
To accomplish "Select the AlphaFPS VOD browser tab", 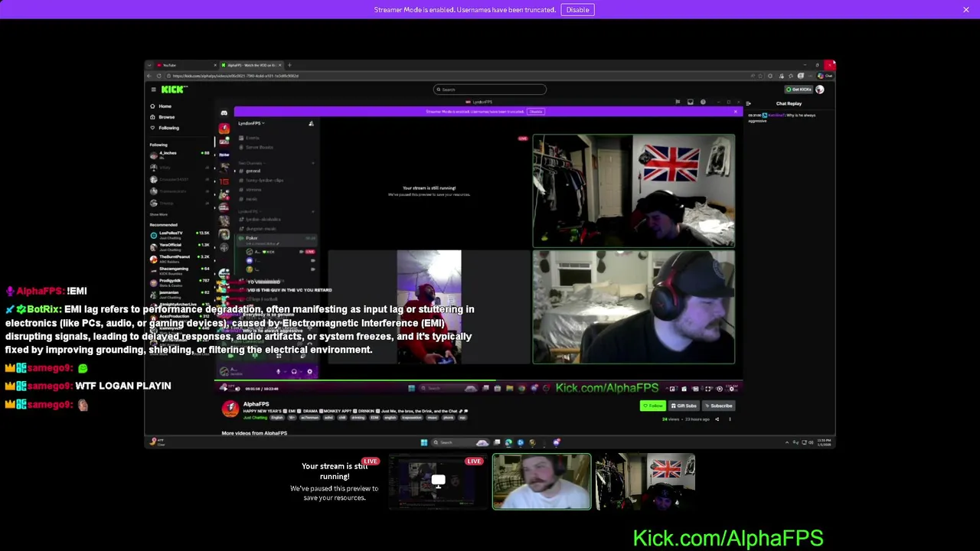I will 251,65.
